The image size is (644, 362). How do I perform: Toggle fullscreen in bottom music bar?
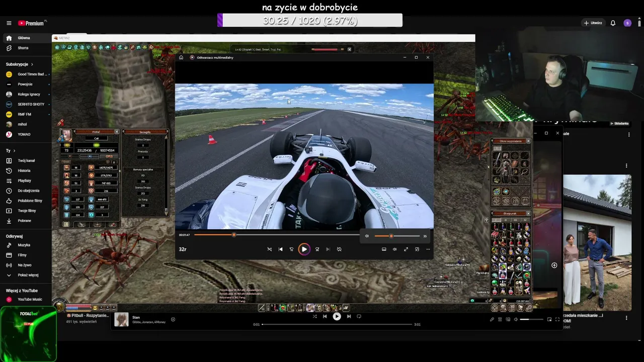click(x=557, y=319)
